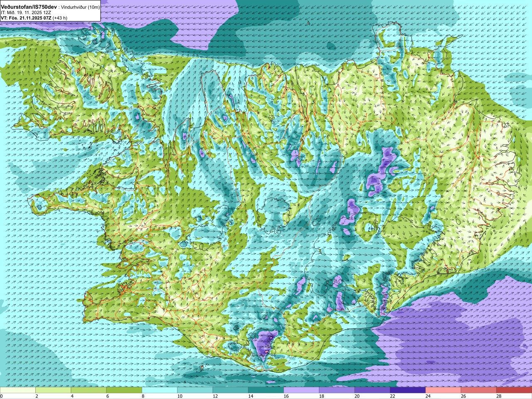This screenshot has width=532, height=399.
Task: Select the legend value '20'
Action: [357, 396]
